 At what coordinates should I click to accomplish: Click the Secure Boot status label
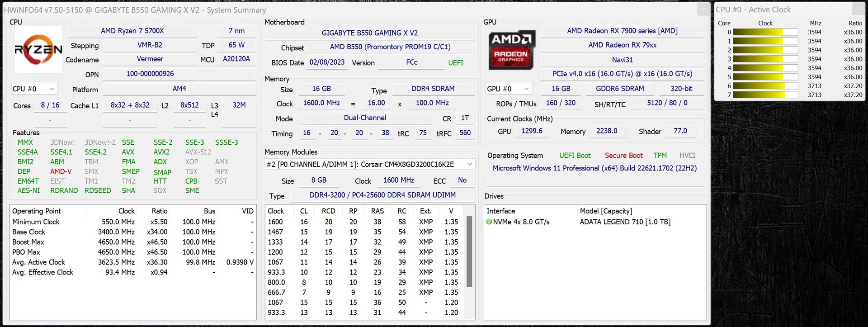point(623,156)
